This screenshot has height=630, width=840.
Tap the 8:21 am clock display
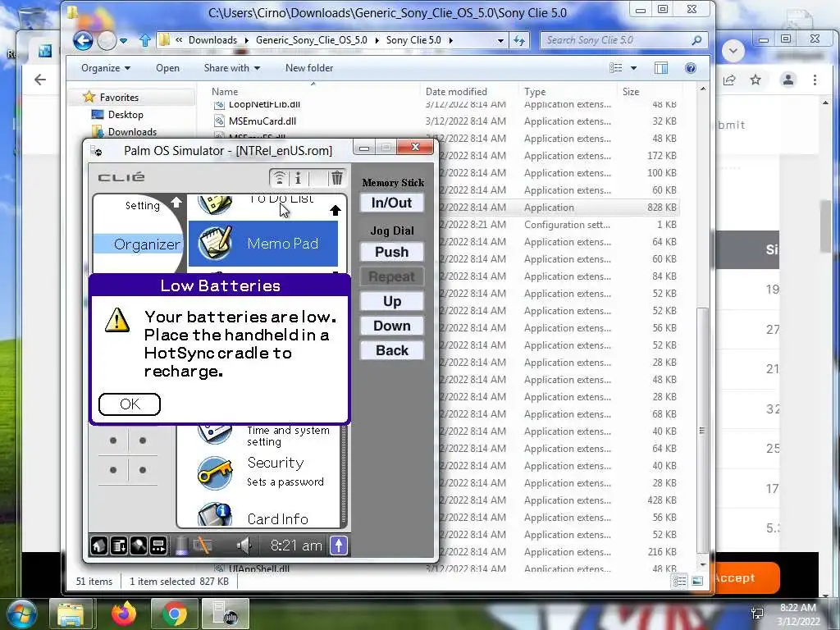coord(296,546)
